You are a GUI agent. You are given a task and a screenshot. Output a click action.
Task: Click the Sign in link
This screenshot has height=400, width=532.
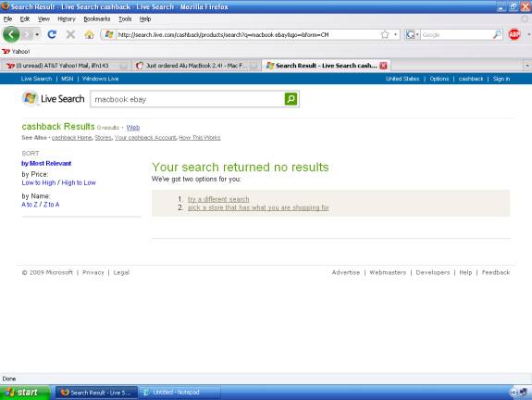(x=501, y=79)
